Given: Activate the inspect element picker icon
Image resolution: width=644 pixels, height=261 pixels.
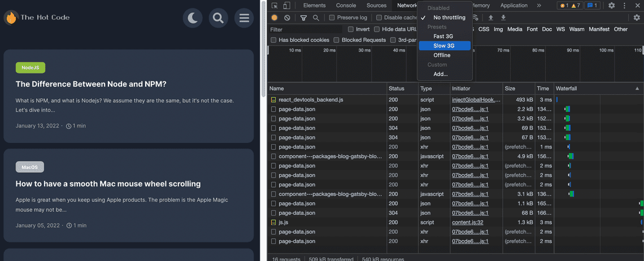Looking at the screenshot, I should (275, 5).
